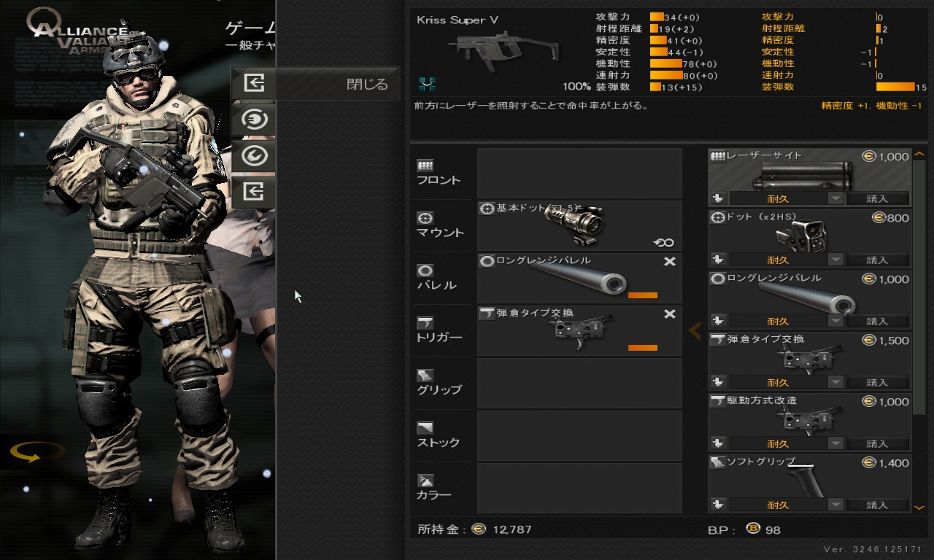Click the 閉じる close panel button

coord(315,83)
